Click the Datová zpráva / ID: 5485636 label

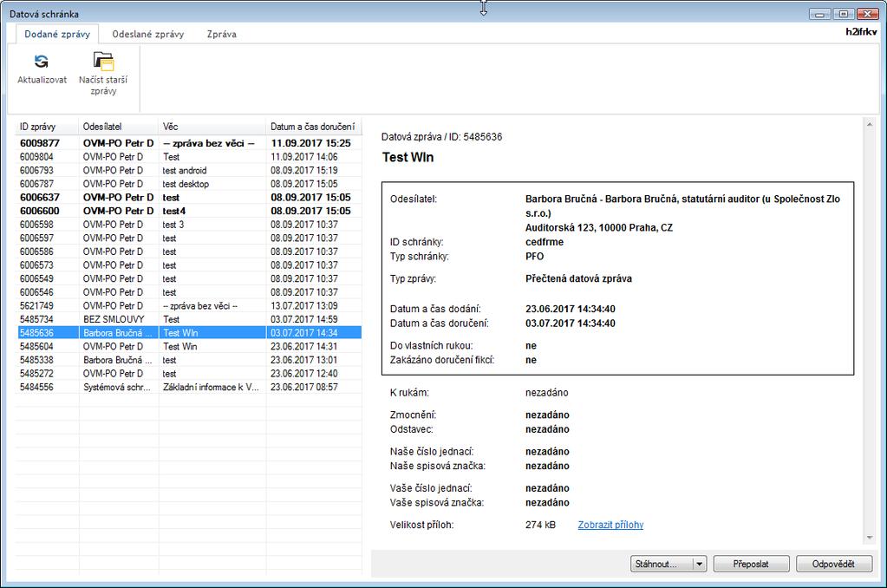[442, 137]
